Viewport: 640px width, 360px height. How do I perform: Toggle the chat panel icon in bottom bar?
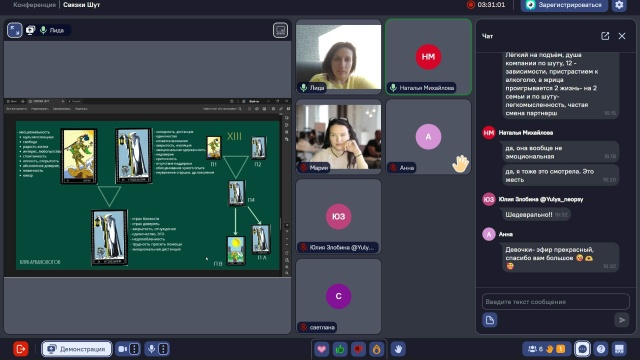tap(582, 349)
